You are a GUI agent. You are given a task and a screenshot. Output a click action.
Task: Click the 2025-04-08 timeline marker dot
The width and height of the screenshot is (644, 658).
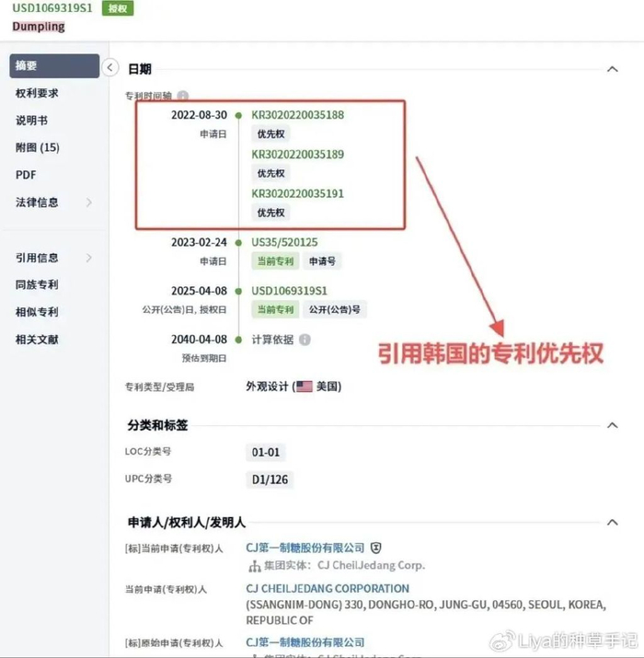pyautogui.click(x=238, y=291)
